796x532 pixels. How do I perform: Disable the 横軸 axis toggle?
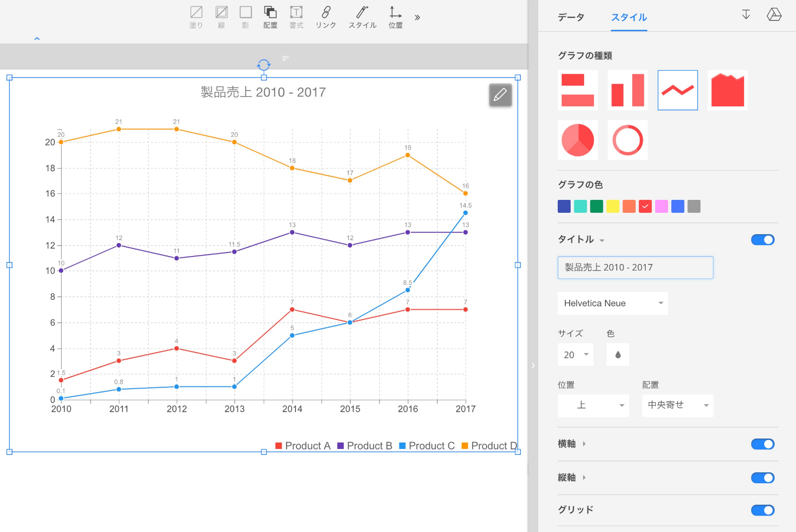coord(763,444)
